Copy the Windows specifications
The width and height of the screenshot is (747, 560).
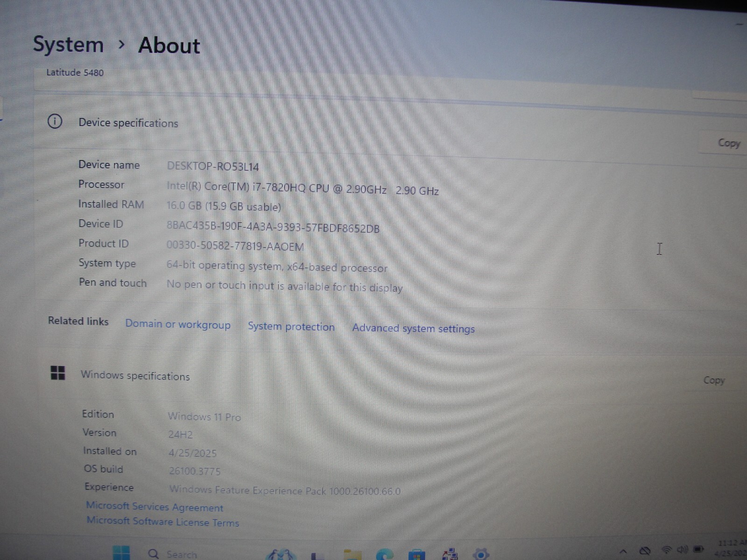coord(714,380)
